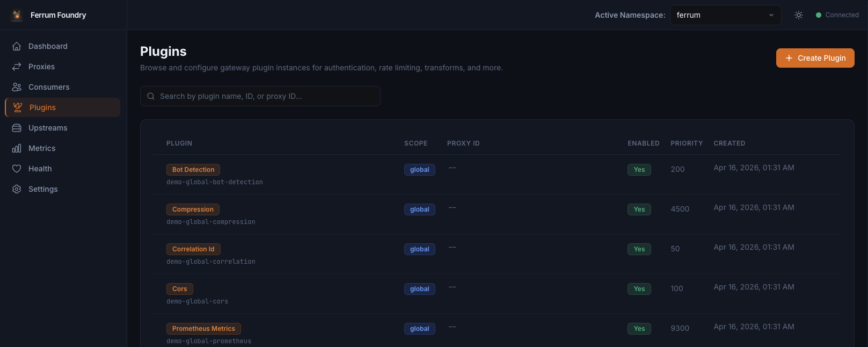Toggle the light/dark theme sun icon

[799, 15]
